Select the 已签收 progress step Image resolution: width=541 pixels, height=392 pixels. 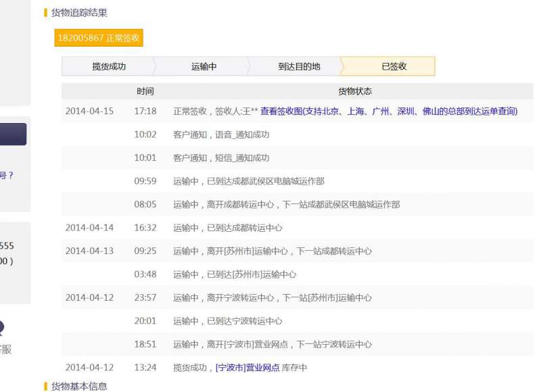[x=394, y=66]
